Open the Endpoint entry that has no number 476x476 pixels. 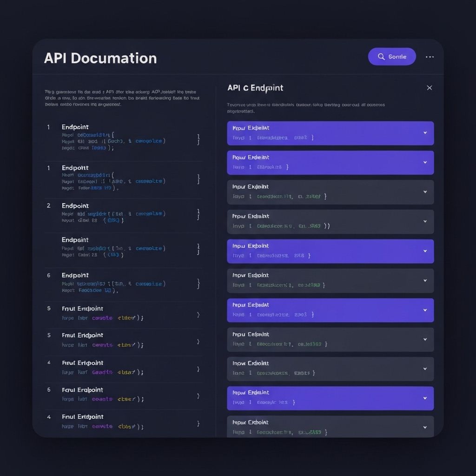[x=75, y=240]
